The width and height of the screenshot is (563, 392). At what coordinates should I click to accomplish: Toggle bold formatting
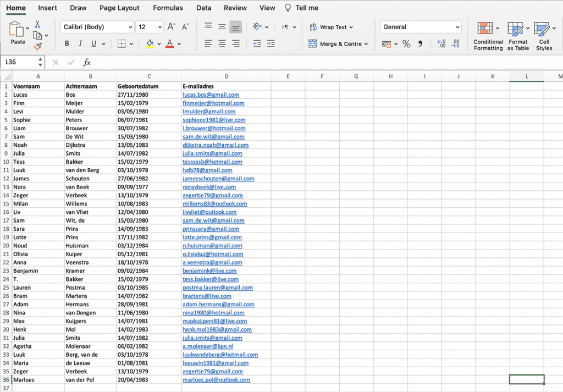[x=67, y=44]
